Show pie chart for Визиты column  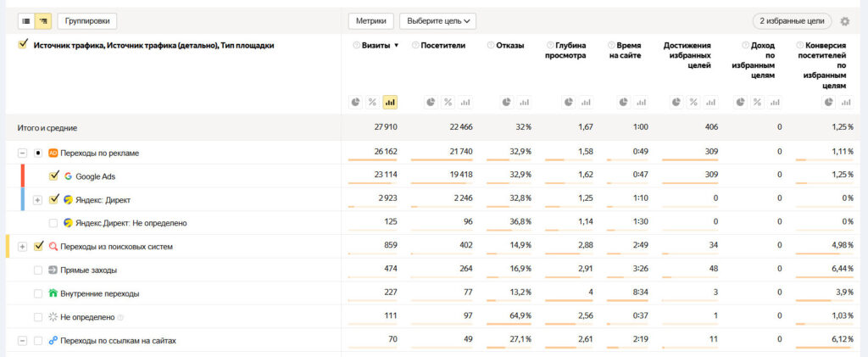point(355,102)
